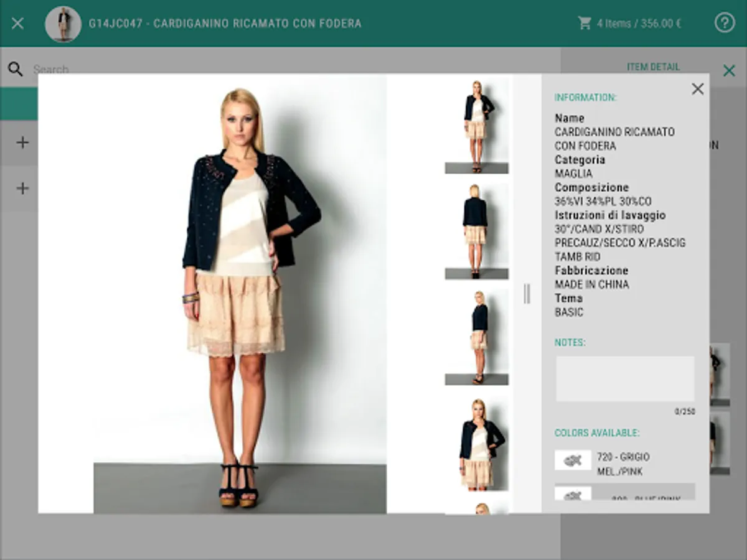Viewport: 747px width, 560px height.
Task: Close the product view with top-left X
Action: pyautogui.click(x=18, y=24)
